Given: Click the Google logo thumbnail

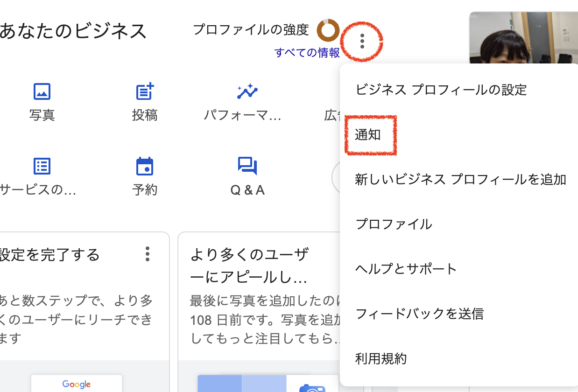Looking at the screenshot, I should [x=76, y=384].
